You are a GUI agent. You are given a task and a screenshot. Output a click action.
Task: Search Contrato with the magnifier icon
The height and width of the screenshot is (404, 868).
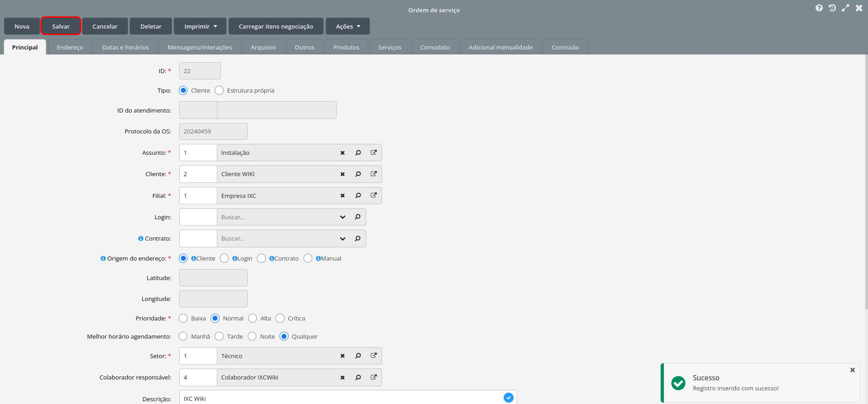358,238
